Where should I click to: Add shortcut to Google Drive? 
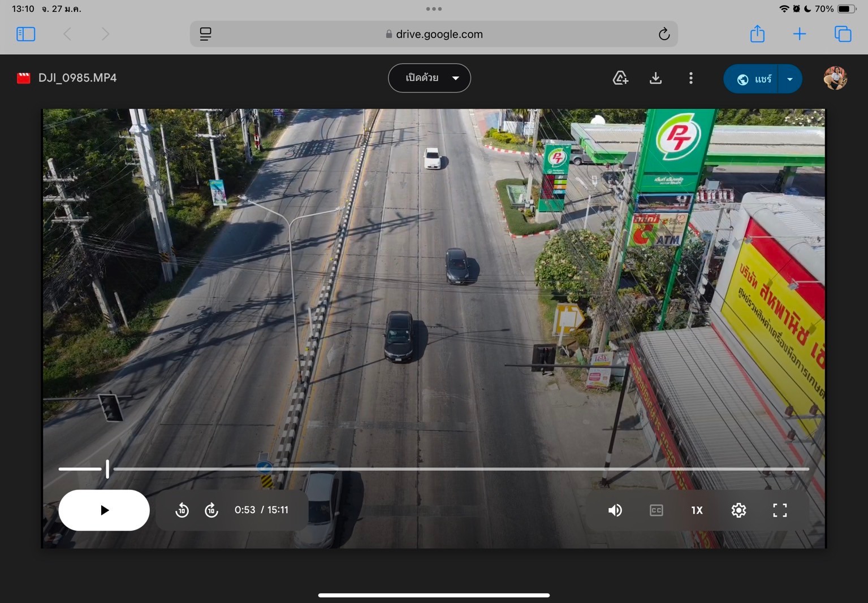[620, 78]
